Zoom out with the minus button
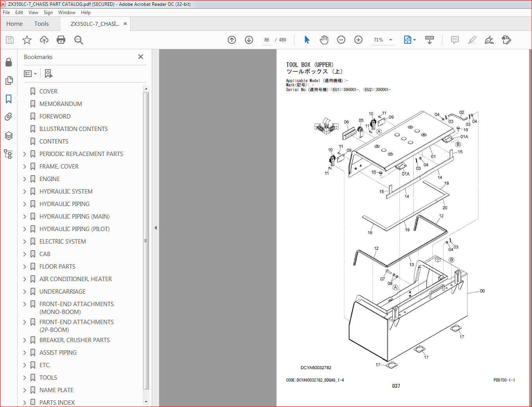The image size is (532, 407). (x=341, y=40)
